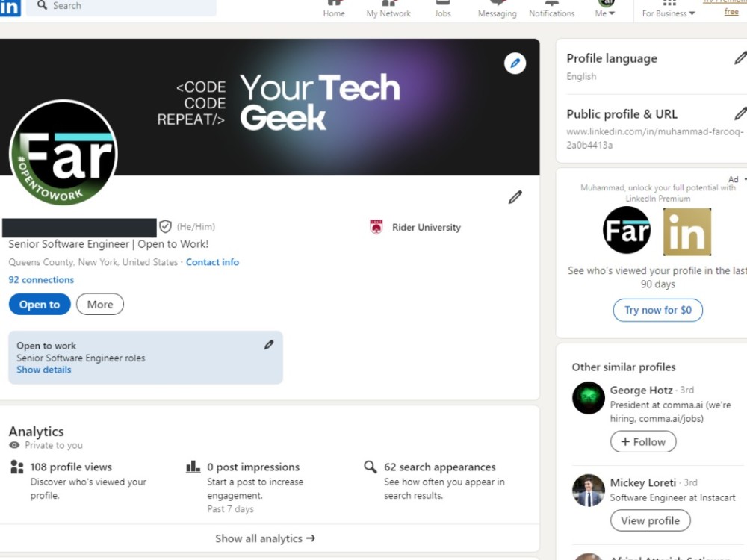Click 'Senior Software Engineer | Open to Work!' headline
Screen dimensions: 747x560
tap(108, 244)
